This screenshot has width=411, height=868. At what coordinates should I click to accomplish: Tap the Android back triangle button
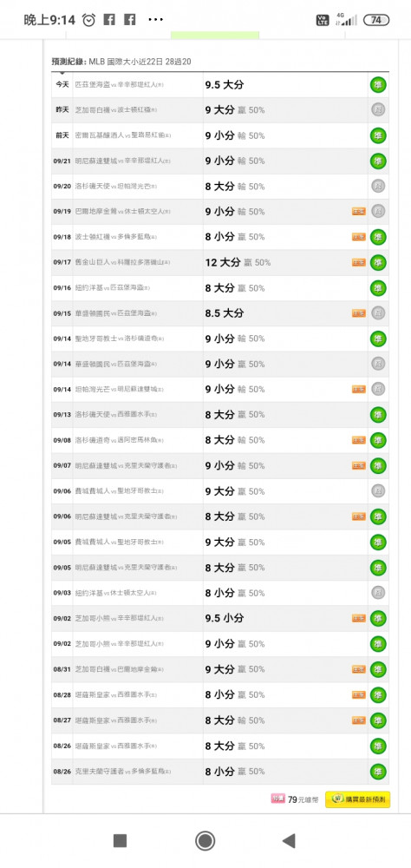288,841
